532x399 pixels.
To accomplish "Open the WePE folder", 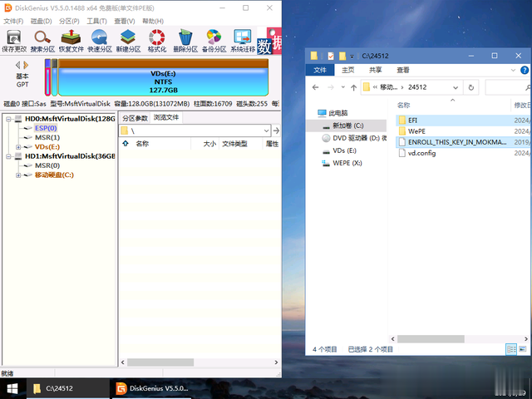I will tap(416, 131).
